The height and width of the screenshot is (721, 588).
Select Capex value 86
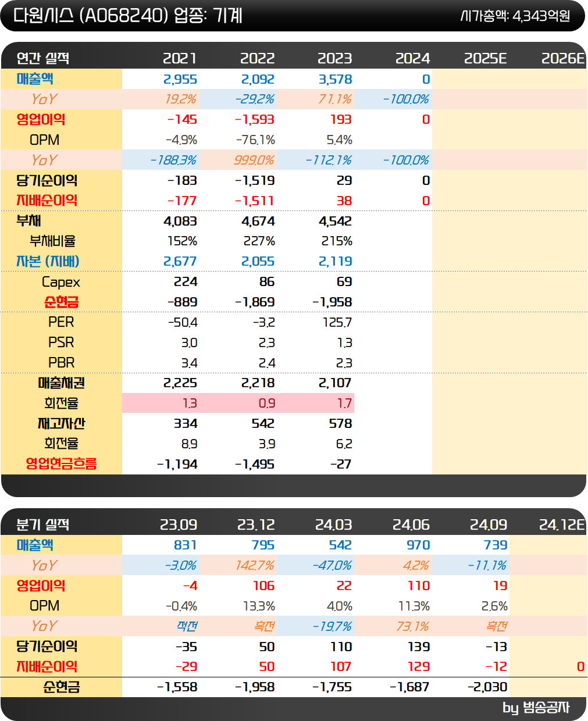pyautogui.click(x=267, y=282)
